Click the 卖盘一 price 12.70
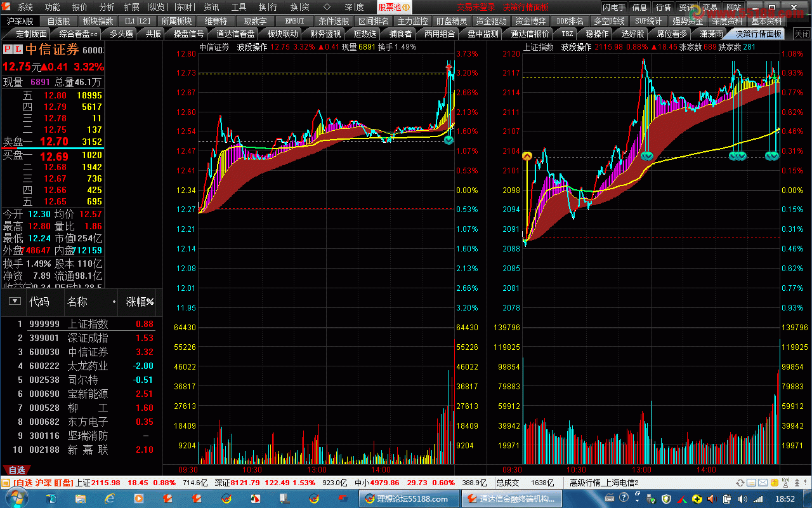This screenshot has width=812, height=508. click(54, 142)
